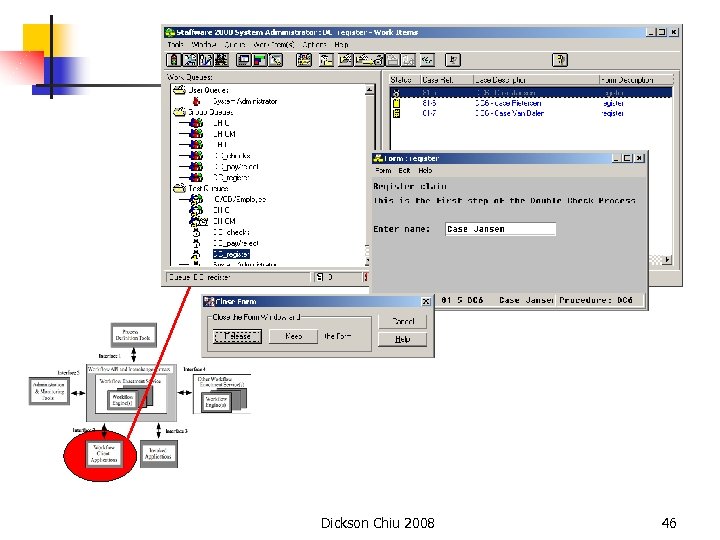Open the Queue menu
Screen dimensions: 720x540
pyautogui.click(x=235, y=45)
